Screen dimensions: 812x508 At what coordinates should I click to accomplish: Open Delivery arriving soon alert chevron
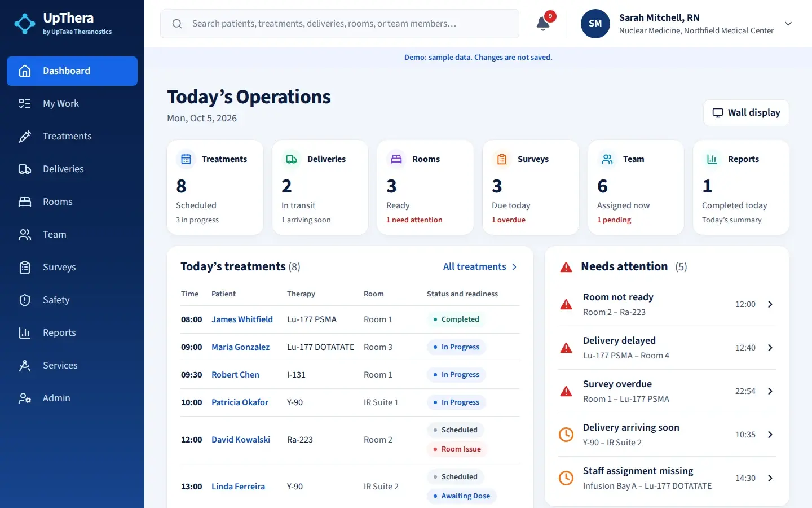[770, 435]
